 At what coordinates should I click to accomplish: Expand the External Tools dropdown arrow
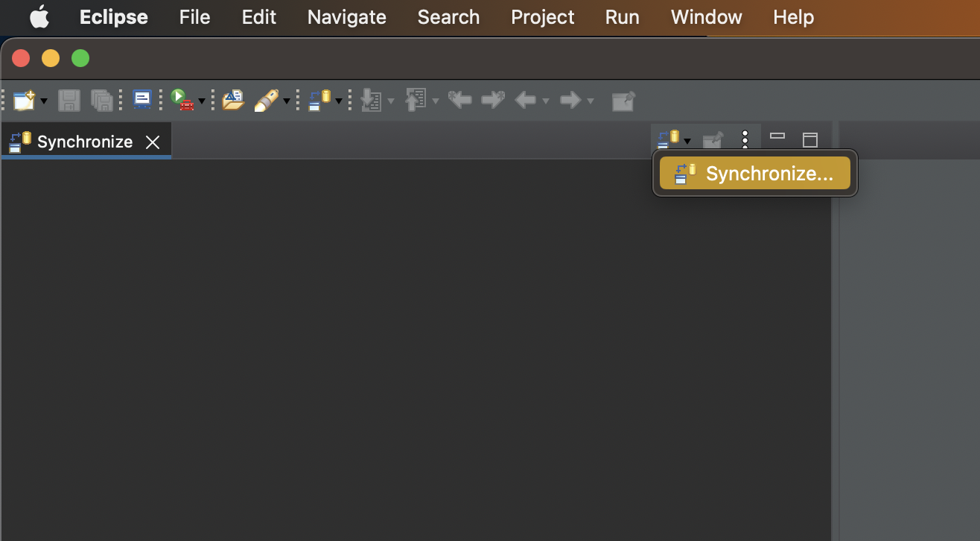point(201,101)
